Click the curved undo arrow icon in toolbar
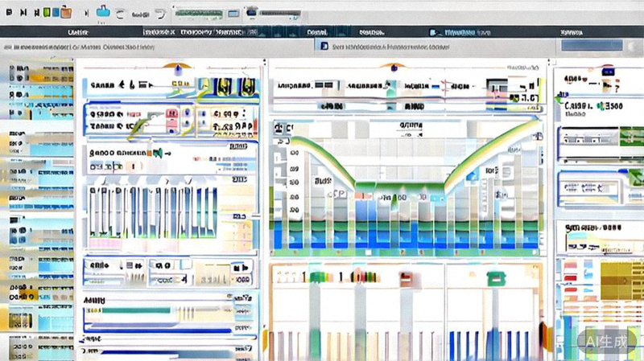 point(160,13)
